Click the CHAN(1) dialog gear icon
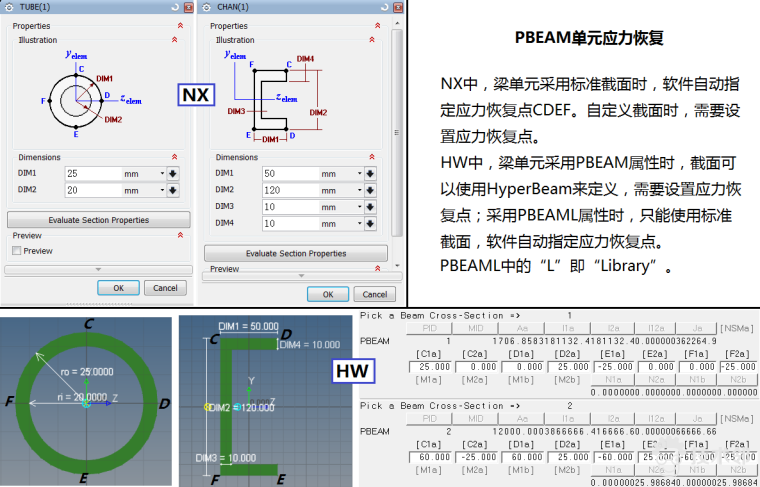Viewport: 760px width, 487px height. pos(209,8)
